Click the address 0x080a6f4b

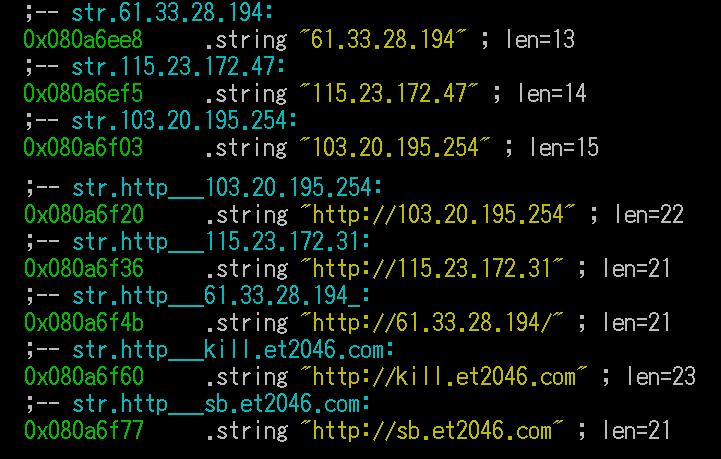(84, 323)
